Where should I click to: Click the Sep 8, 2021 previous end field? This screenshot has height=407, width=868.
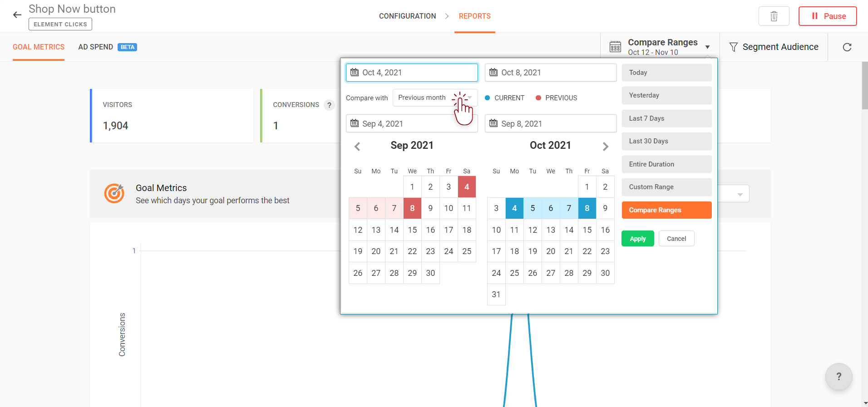(551, 123)
